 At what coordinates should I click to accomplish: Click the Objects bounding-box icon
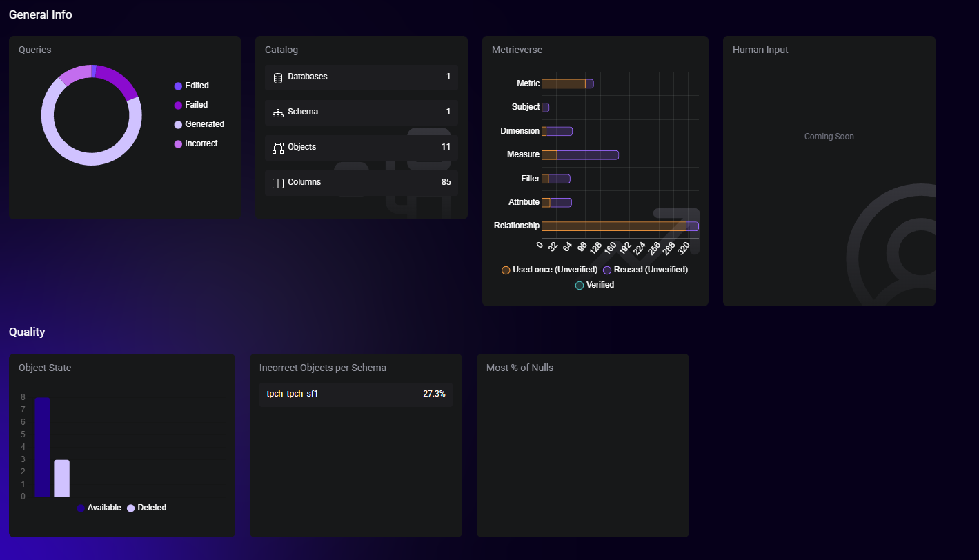click(x=278, y=148)
